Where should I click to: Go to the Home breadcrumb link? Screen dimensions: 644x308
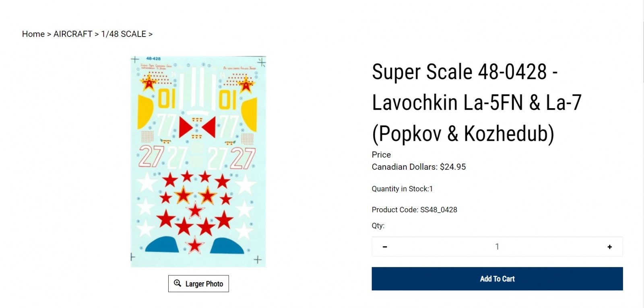[33, 34]
